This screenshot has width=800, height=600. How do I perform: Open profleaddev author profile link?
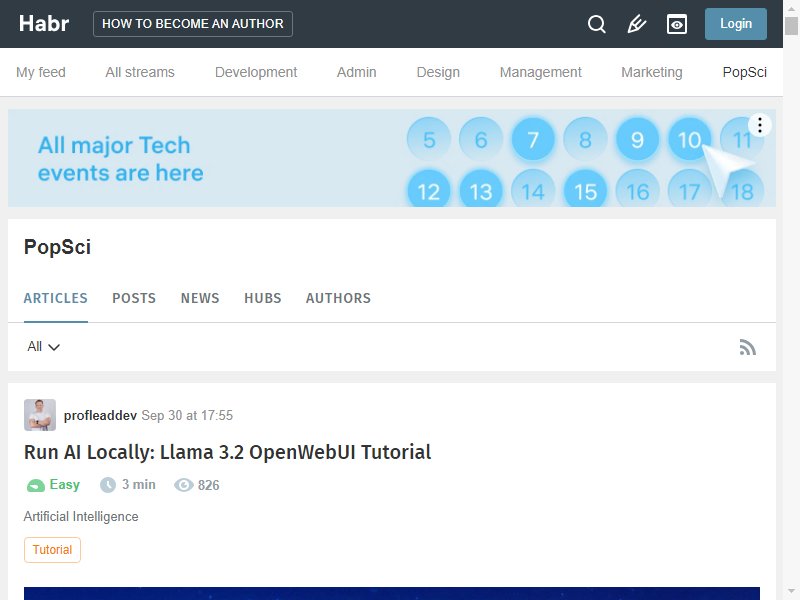[x=100, y=415]
